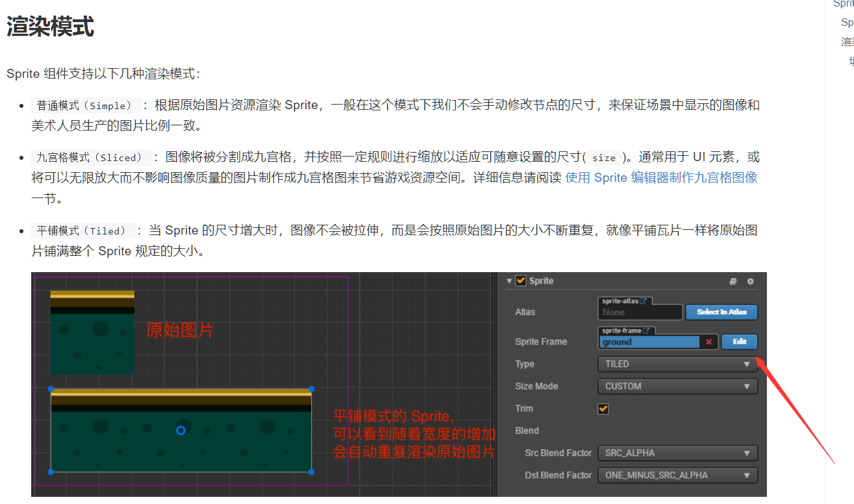The height and width of the screenshot is (504, 854).
Task: Open the Sprite component gear settings
Action: pos(750,281)
